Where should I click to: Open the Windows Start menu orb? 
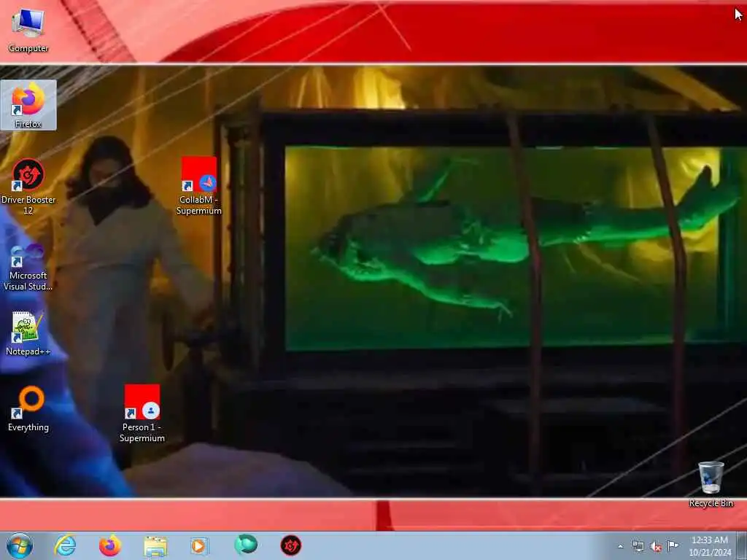click(x=20, y=545)
